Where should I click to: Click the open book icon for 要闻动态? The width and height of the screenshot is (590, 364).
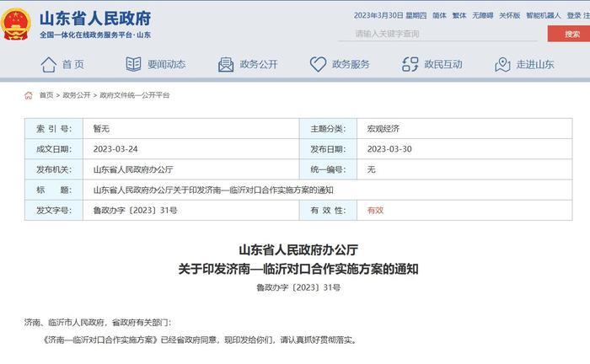click(x=133, y=64)
